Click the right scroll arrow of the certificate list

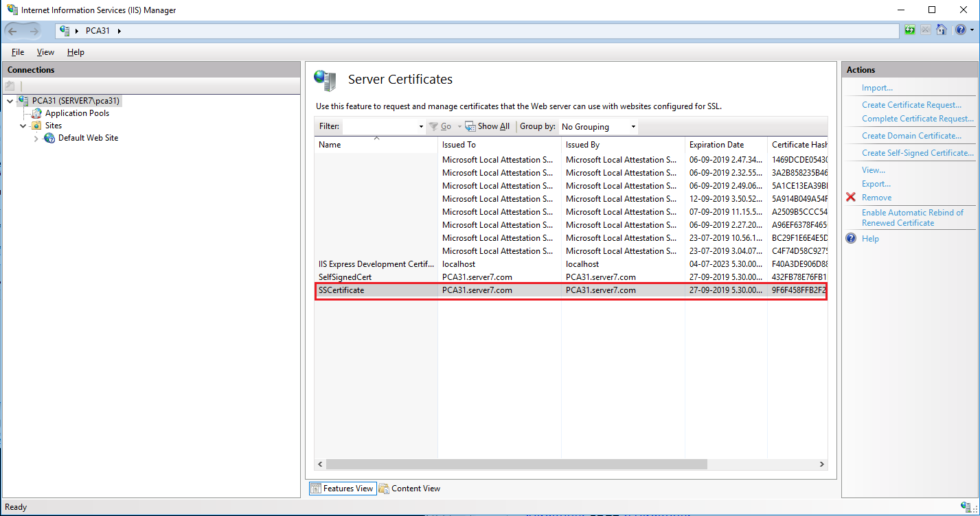coord(821,465)
